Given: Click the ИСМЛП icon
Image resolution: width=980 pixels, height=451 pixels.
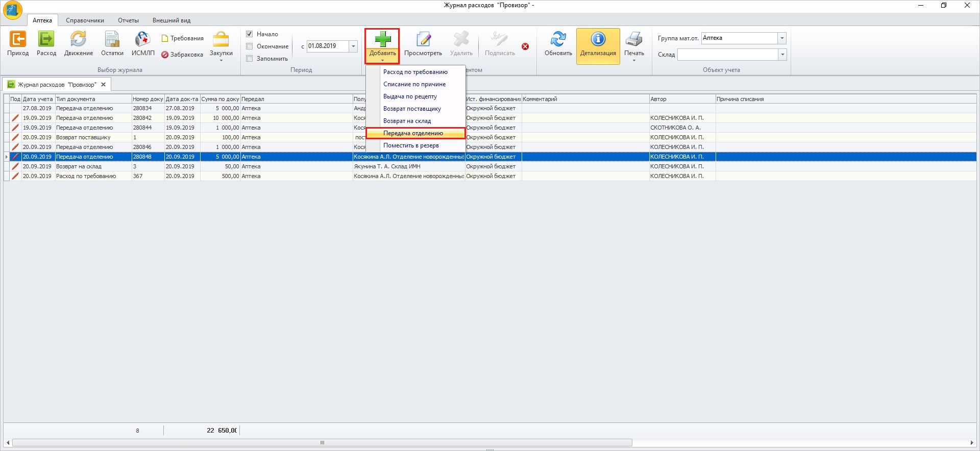Looking at the screenshot, I should [x=142, y=40].
